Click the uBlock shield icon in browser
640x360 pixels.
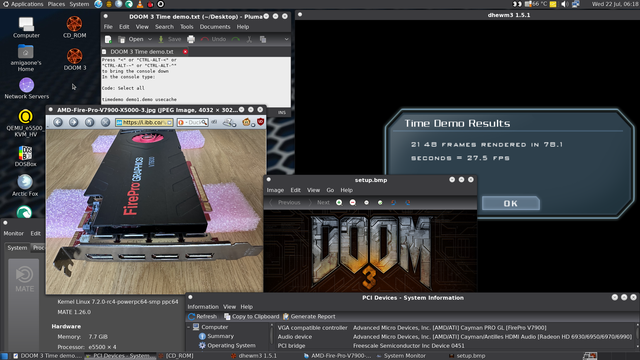(260, 122)
